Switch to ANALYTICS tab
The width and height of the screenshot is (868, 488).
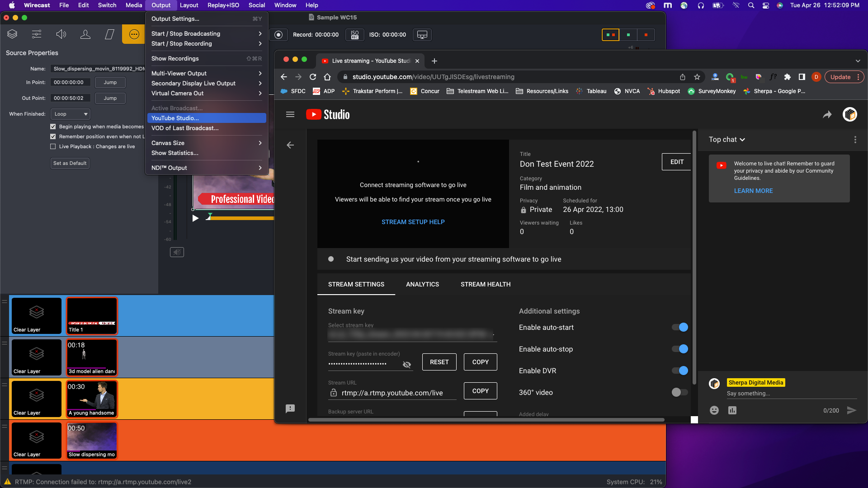422,284
